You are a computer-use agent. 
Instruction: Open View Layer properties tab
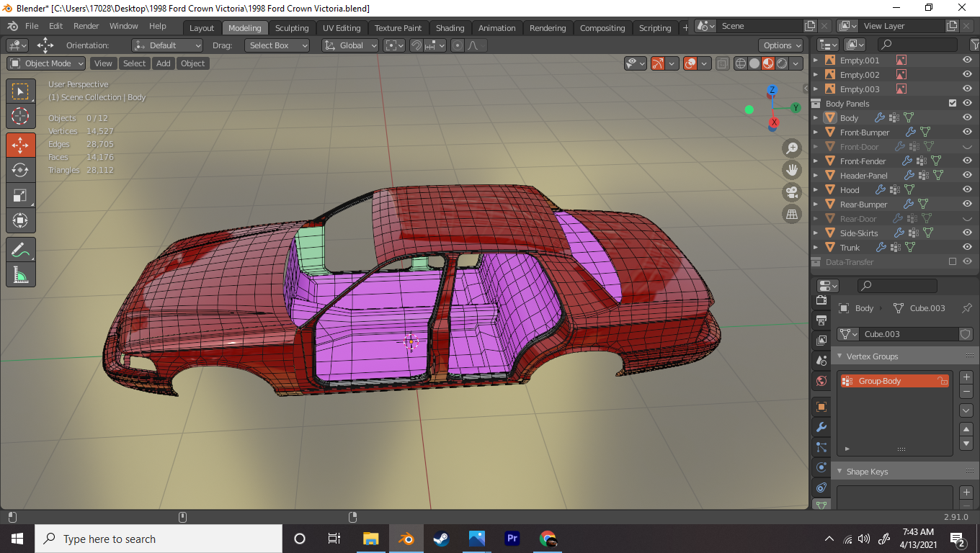click(821, 340)
